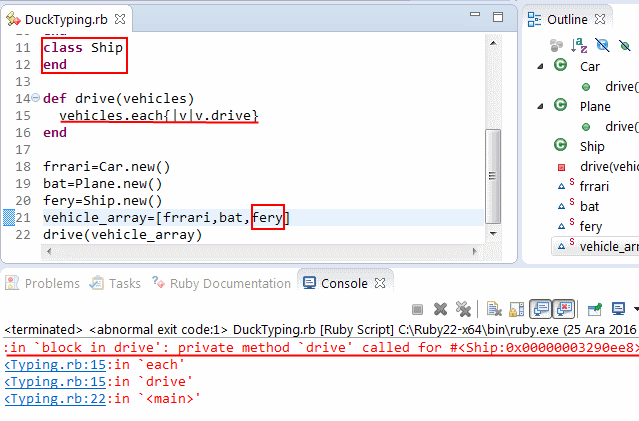Open the Outline view tab

(x=567, y=19)
